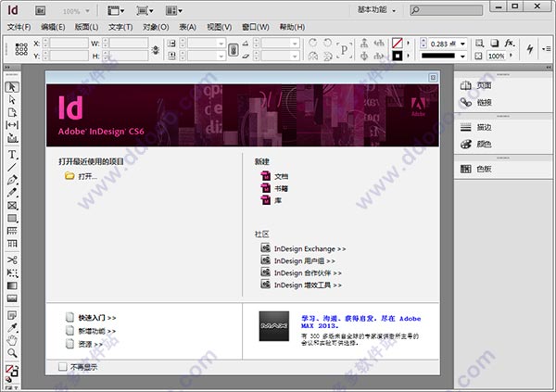The image size is (556, 392).
Task: Click the stroke weight stepper arrows
Action: pos(423,44)
